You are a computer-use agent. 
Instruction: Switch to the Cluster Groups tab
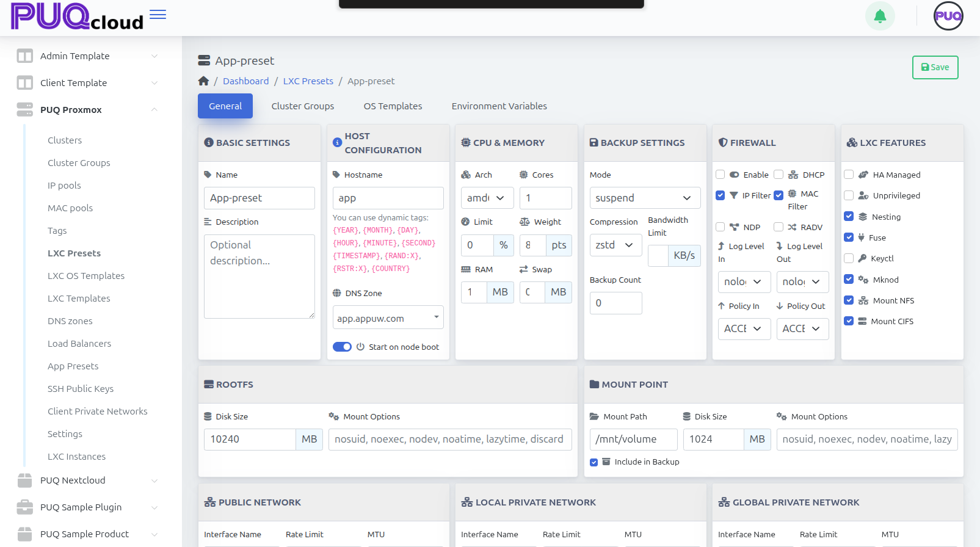click(302, 106)
